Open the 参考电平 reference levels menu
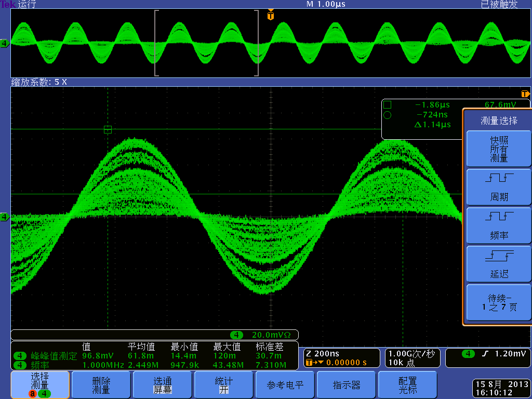 point(285,385)
